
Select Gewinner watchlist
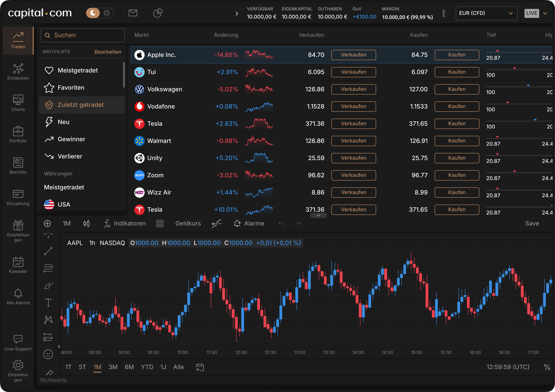(x=82, y=139)
